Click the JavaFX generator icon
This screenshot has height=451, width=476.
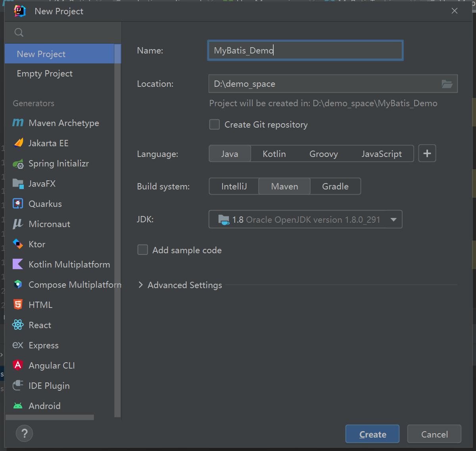coord(18,183)
